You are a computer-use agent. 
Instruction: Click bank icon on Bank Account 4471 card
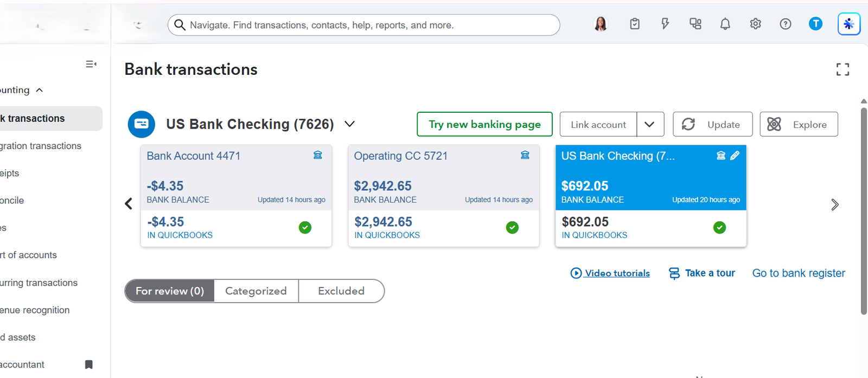tap(318, 155)
